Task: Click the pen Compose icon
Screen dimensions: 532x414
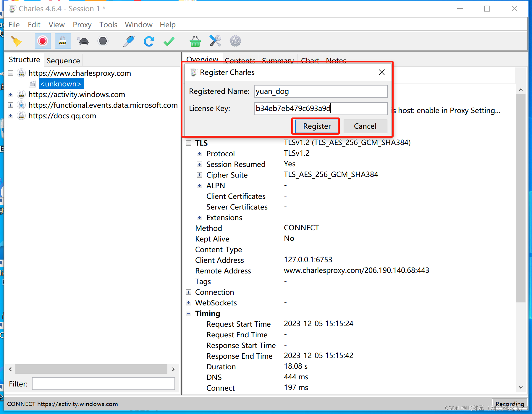Action: pyautogui.click(x=129, y=41)
